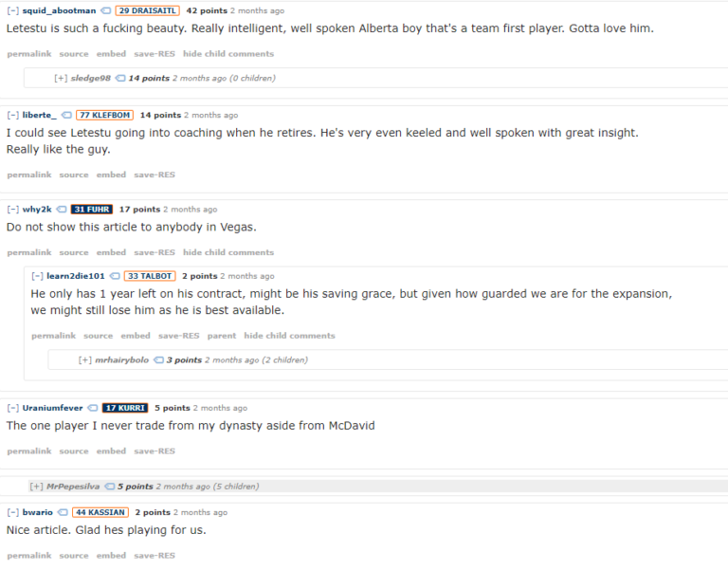Click the tag icon beside learn2die101
728x570 pixels.
click(x=114, y=276)
